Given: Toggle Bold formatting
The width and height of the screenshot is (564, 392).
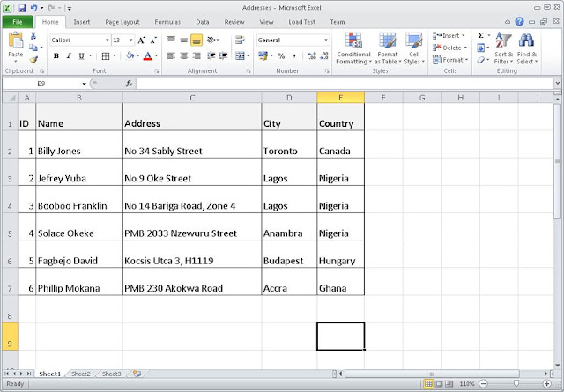Looking at the screenshot, I should (x=56, y=55).
